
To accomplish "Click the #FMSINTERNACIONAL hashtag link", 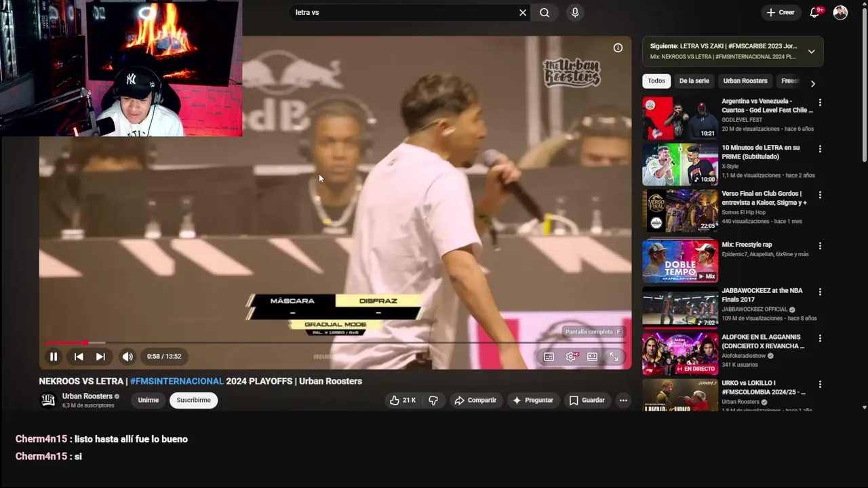I will 176,382.
